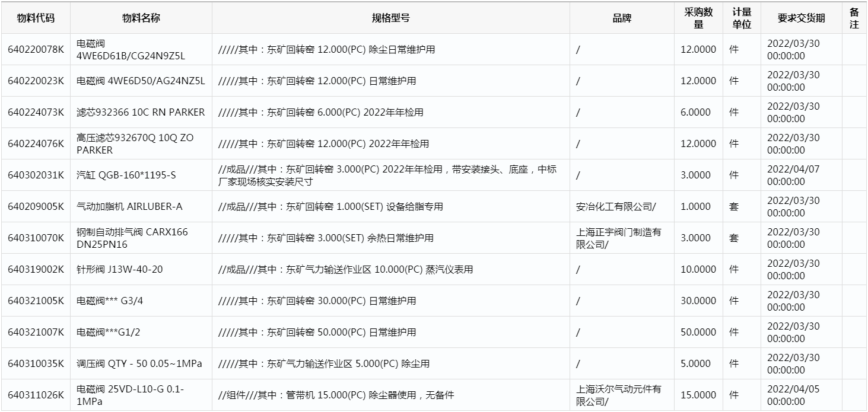This screenshot has height=412, width=868.
Task: Select material code 640310070K
Action: [x=36, y=238]
